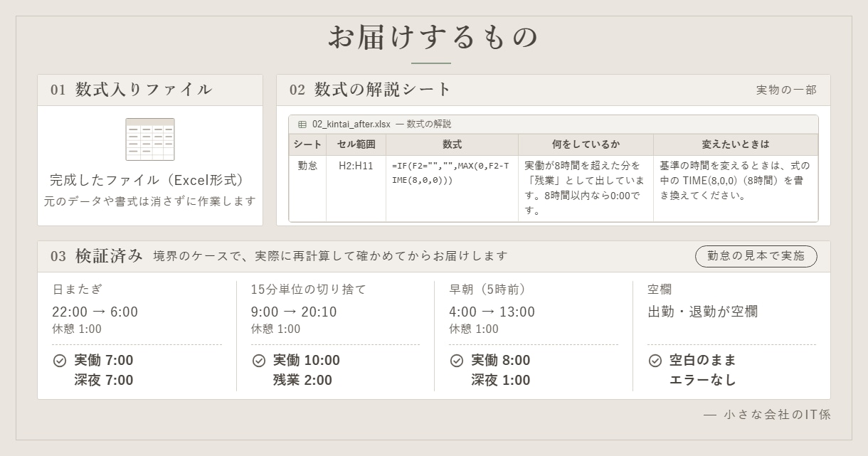Click the 深夜 1:00 result
This screenshot has width=868, height=456.
coord(501,380)
